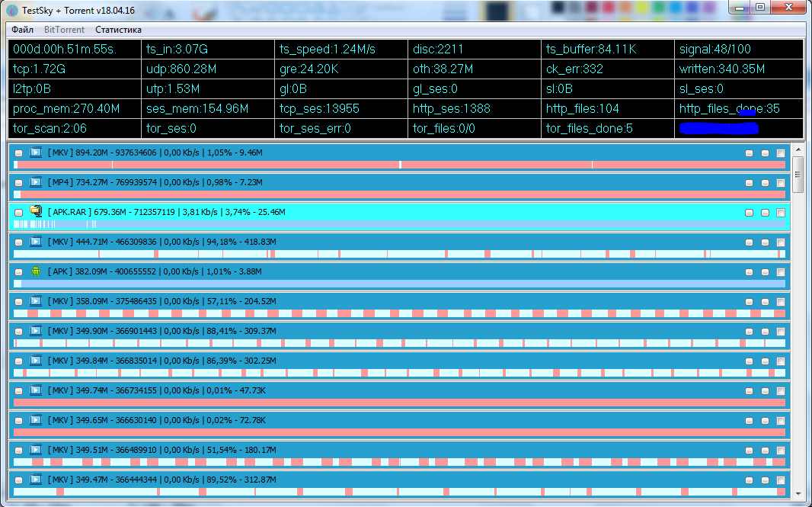Click the video icon of the MKV 349.90M file

coord(36,331)
